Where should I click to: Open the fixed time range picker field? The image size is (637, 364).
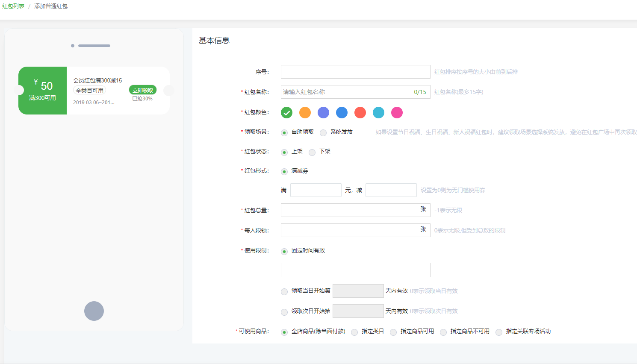click(x=355, y=270)
